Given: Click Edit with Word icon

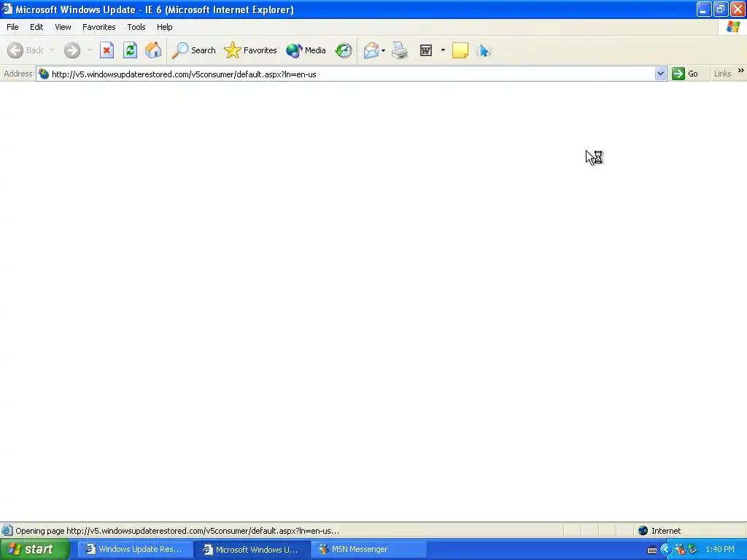Looking at the screenshot, I should pyautogui.click(x=426, y=50).
